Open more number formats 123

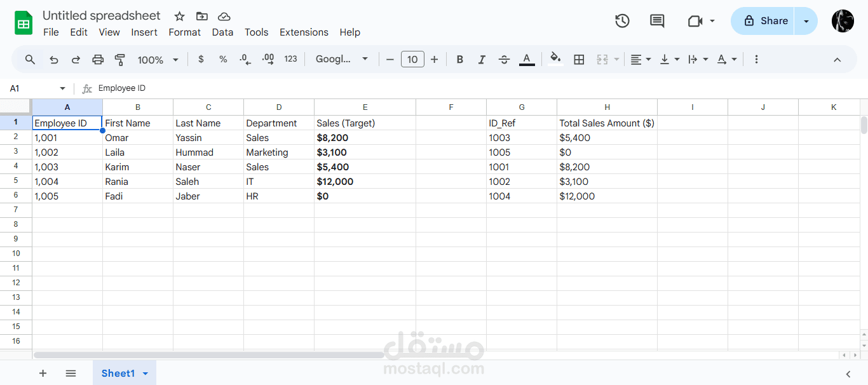tap(291, 59)
